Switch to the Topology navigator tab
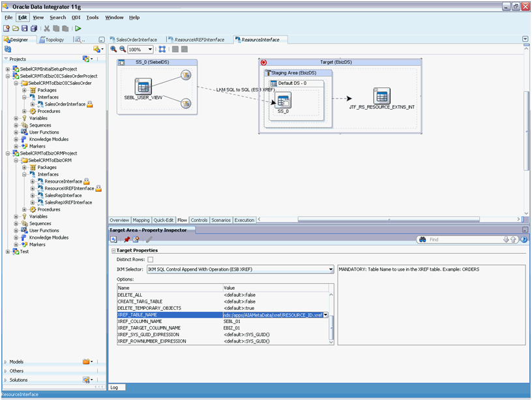Viewport: 532px width, 400px height. point(55,40)
